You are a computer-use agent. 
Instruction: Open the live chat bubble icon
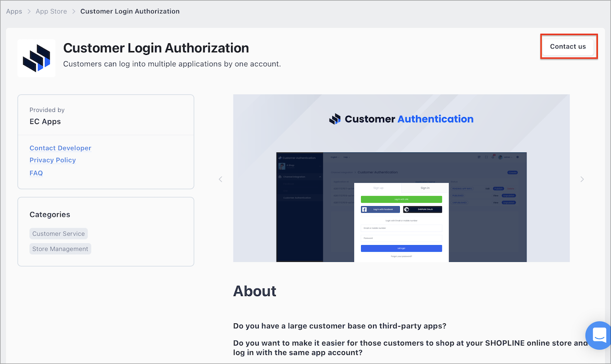(x=599, y=336)
